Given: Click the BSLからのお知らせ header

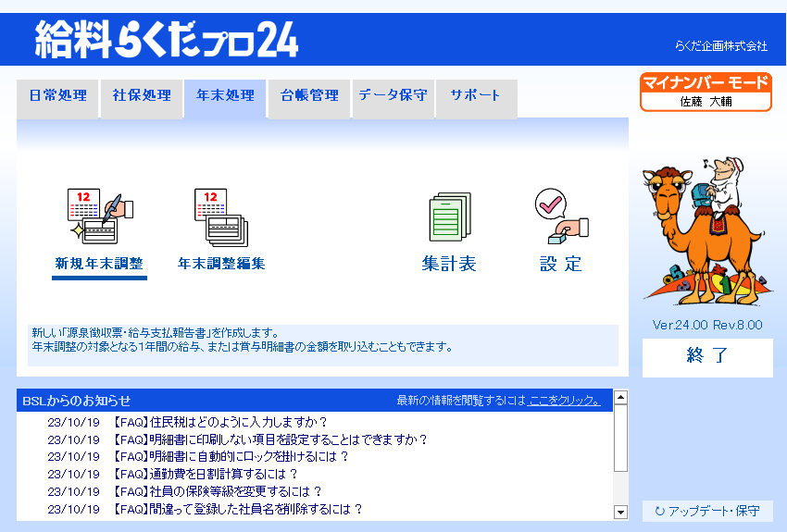Looking at the screenshot, I should click(77, 401).
